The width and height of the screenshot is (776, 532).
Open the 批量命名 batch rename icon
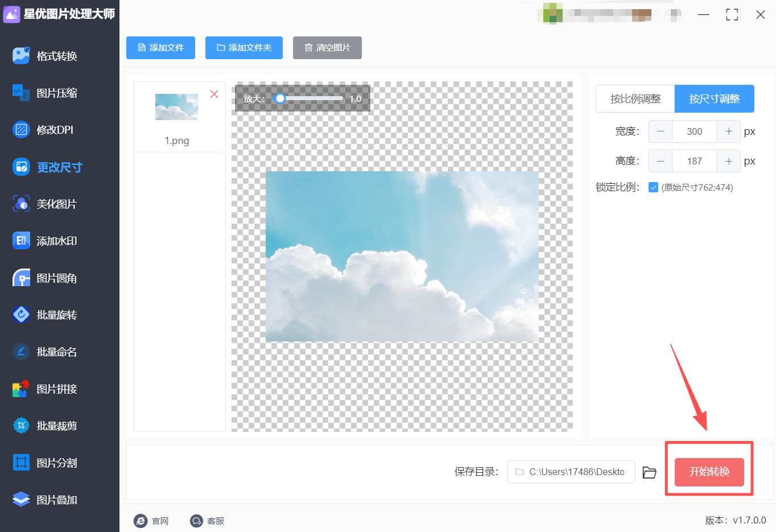[x=21, y=352]
